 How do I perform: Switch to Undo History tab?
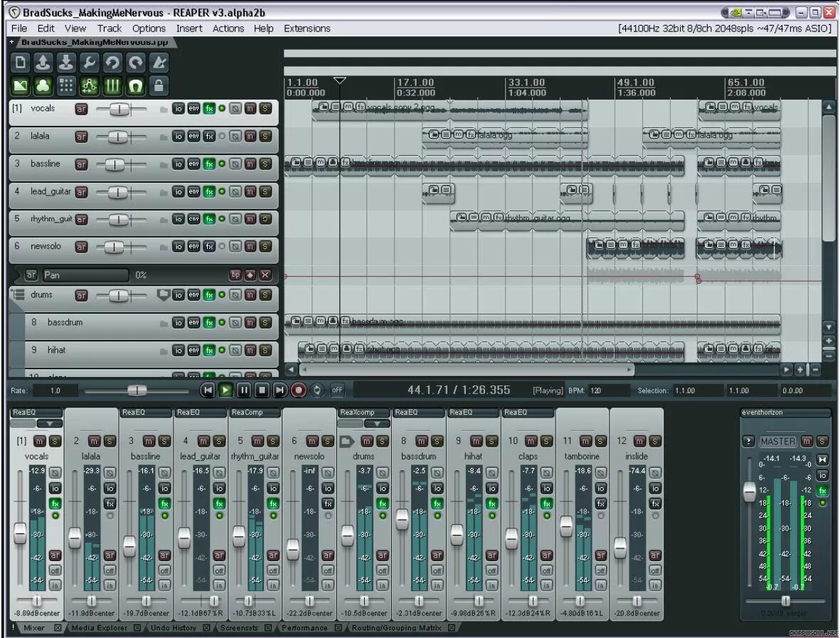tap(173, 628)
